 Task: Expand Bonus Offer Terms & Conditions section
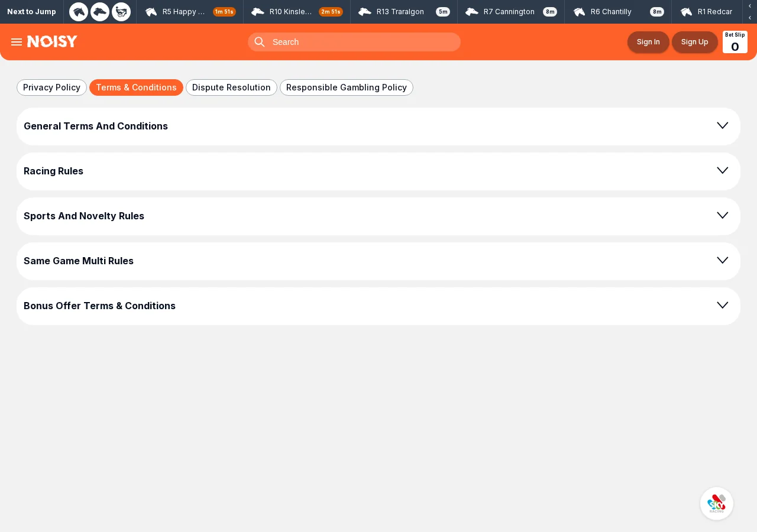coord(378,306)
